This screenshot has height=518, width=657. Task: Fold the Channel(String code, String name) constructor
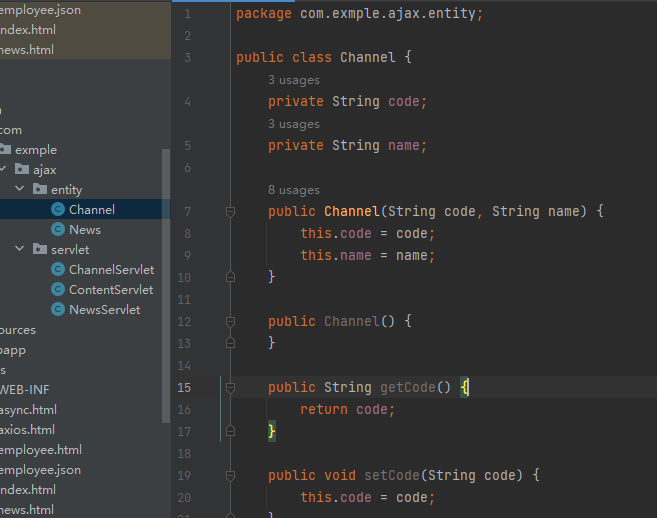[230, 212]
